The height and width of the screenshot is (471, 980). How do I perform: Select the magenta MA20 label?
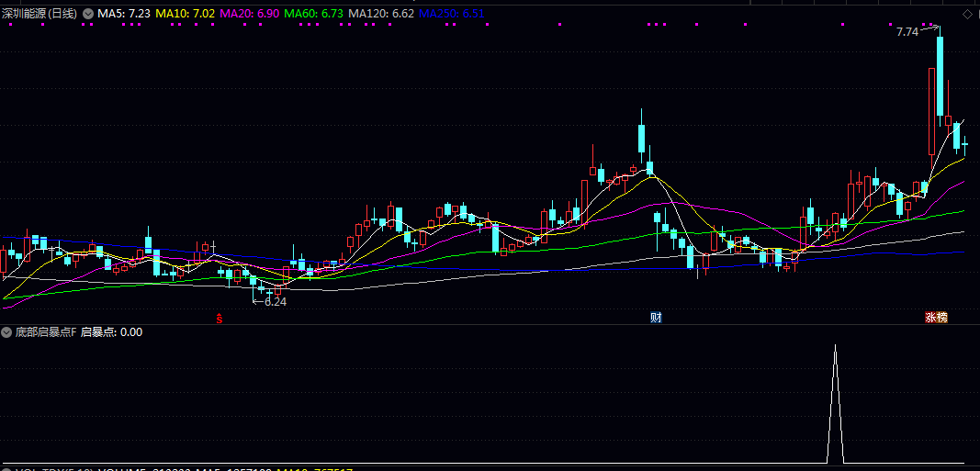pos(249,14)
